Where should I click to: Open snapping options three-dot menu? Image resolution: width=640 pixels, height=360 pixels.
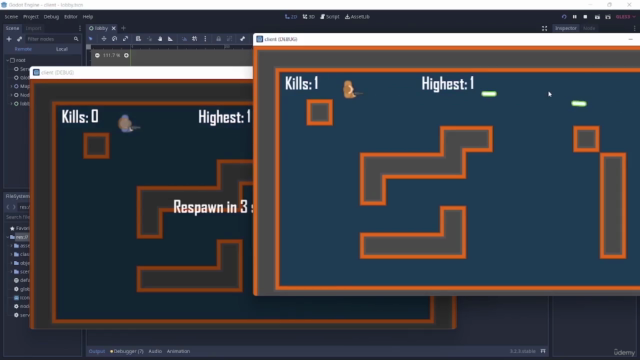point(205,39)
